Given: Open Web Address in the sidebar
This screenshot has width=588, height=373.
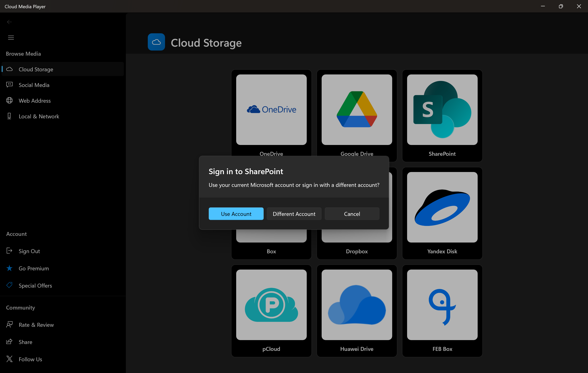Looking at the screenshot, I should point(63,100).
